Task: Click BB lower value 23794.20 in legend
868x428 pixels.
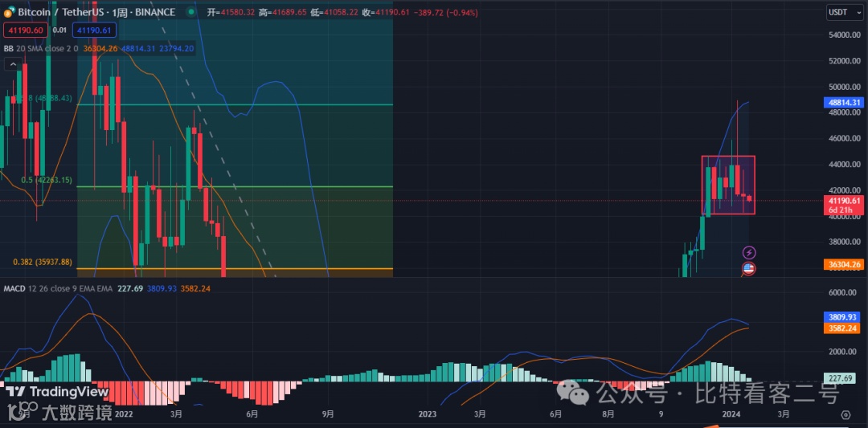Action: point(177,49)
